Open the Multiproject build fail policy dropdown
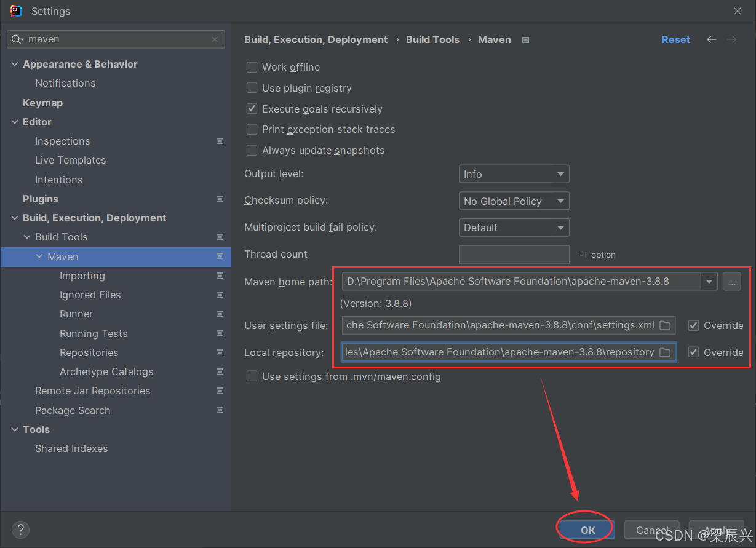This screenshot has height=548, width=756. tap(514, 228)
